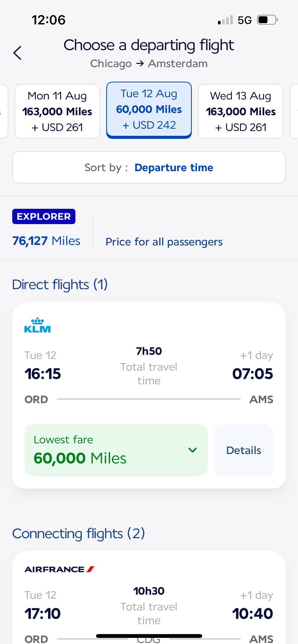298x644 pixels.
Task: Select the Mon 11 Aug date tab
Action: pyautogui.click(x=57, y=111)
